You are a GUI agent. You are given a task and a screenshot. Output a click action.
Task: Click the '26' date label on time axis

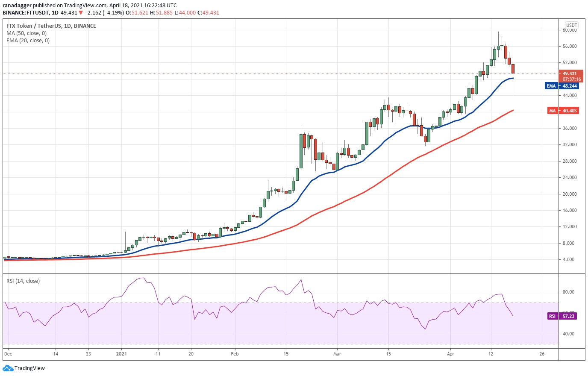pos(542,354)
